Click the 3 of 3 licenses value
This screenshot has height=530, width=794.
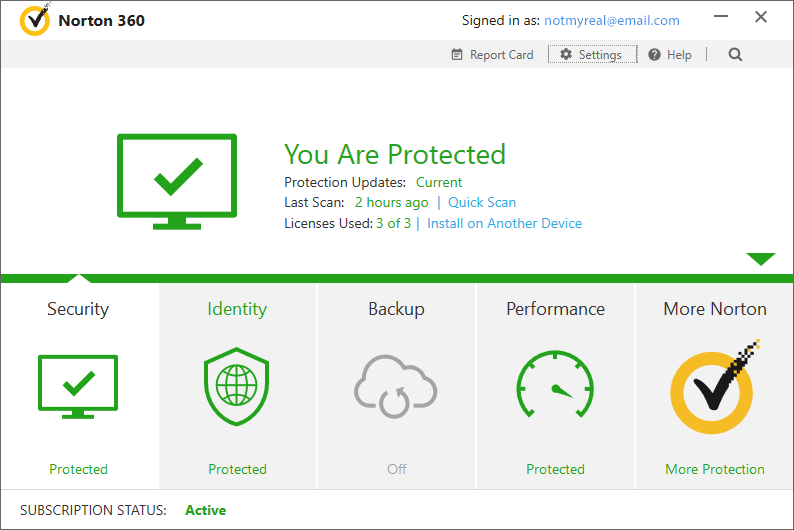393,223
